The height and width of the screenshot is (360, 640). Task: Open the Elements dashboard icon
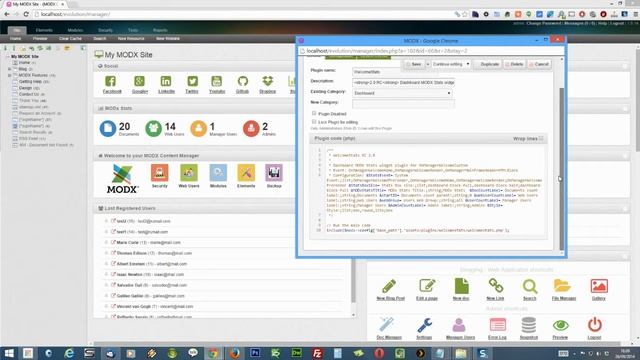[246, 173]
